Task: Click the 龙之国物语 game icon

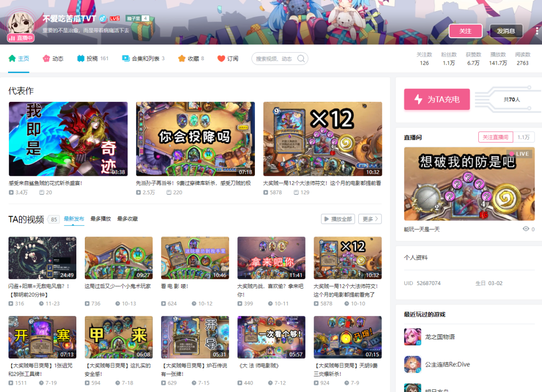Action: (x=413, y=337)
